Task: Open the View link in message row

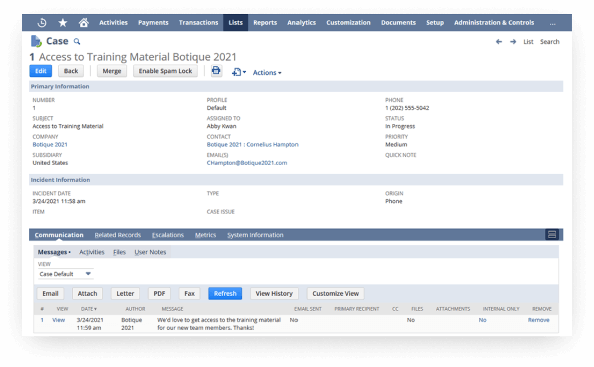Action: (59, 320)
